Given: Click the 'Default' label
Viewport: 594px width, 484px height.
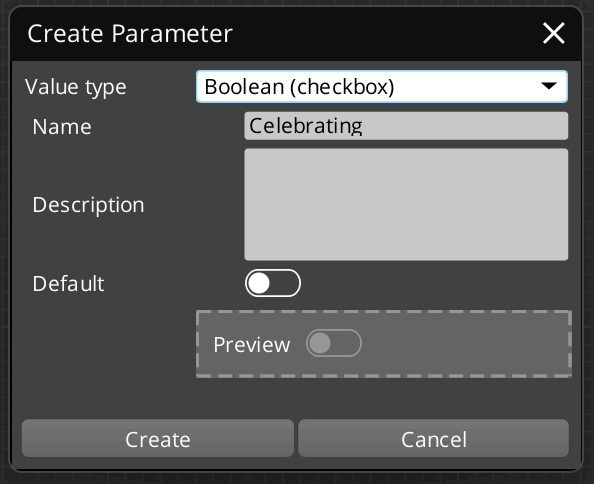Looking at the screenshot, I should (x=68, y=284).
